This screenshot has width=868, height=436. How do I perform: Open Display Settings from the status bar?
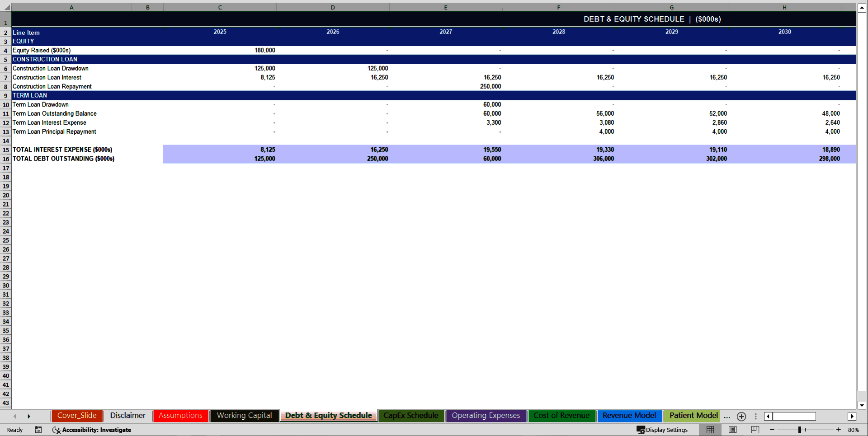click(662, 430)
